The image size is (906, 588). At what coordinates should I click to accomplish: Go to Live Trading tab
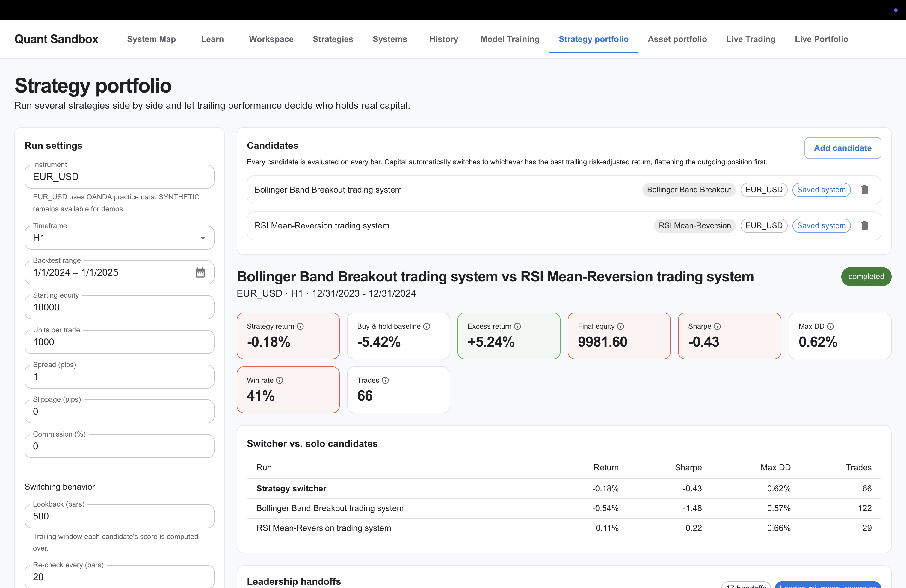tap(751, 39)
